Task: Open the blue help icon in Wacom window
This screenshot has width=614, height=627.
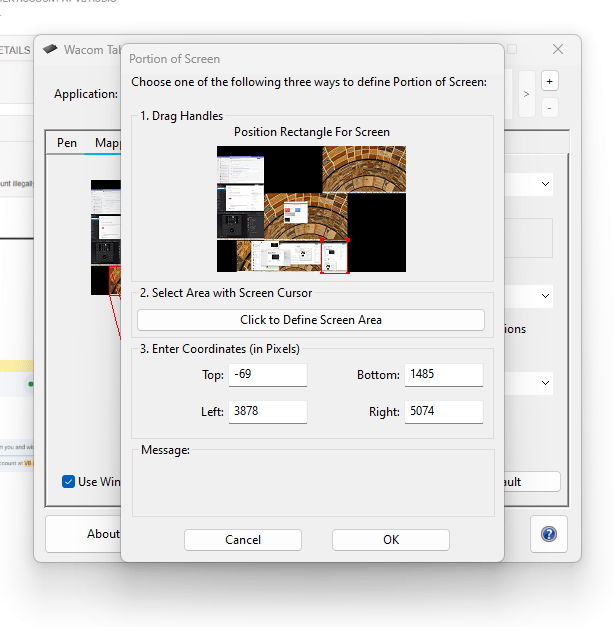Action: [549, 534]
